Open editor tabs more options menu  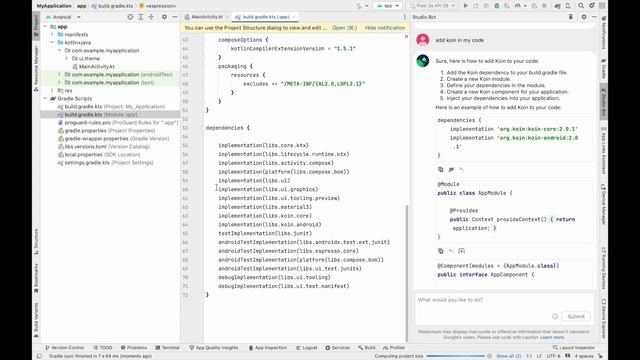(x=404, y=17)
